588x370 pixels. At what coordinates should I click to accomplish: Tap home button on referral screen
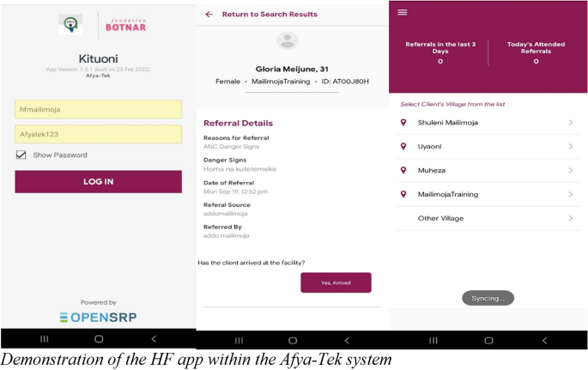pos(293,341)
